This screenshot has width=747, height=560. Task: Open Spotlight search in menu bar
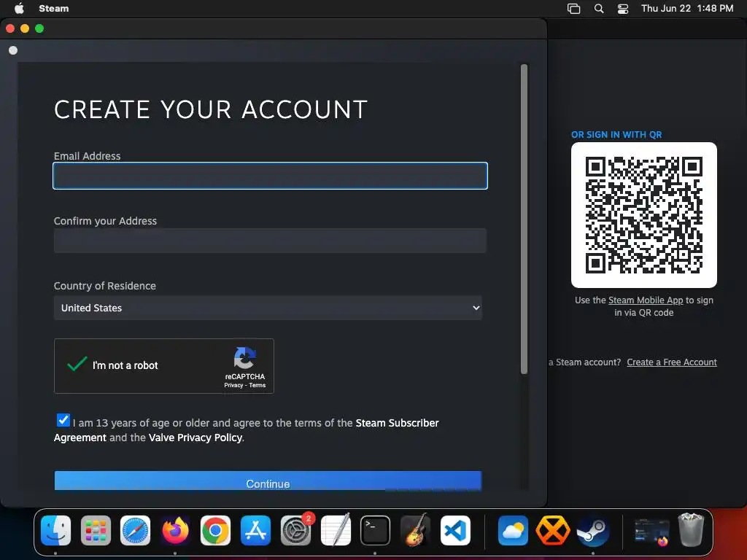[599, 9]
